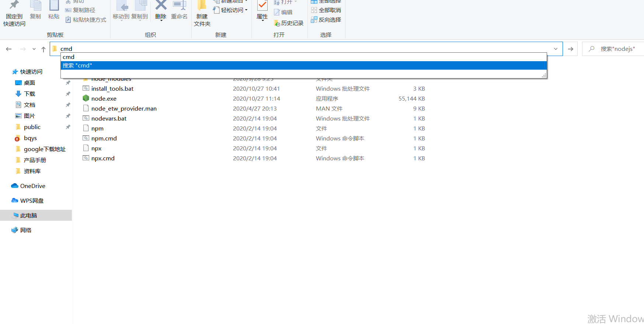Open 资料库 folder in sidebar
Image resolution: width=644 pixels, height=324 pixels.
coord(28,171)
